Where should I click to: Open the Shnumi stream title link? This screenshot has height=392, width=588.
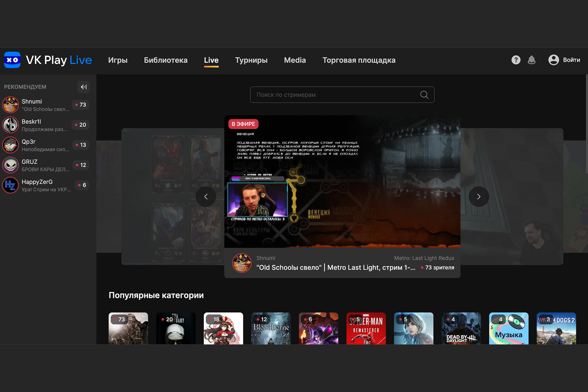tap(336, 268)
